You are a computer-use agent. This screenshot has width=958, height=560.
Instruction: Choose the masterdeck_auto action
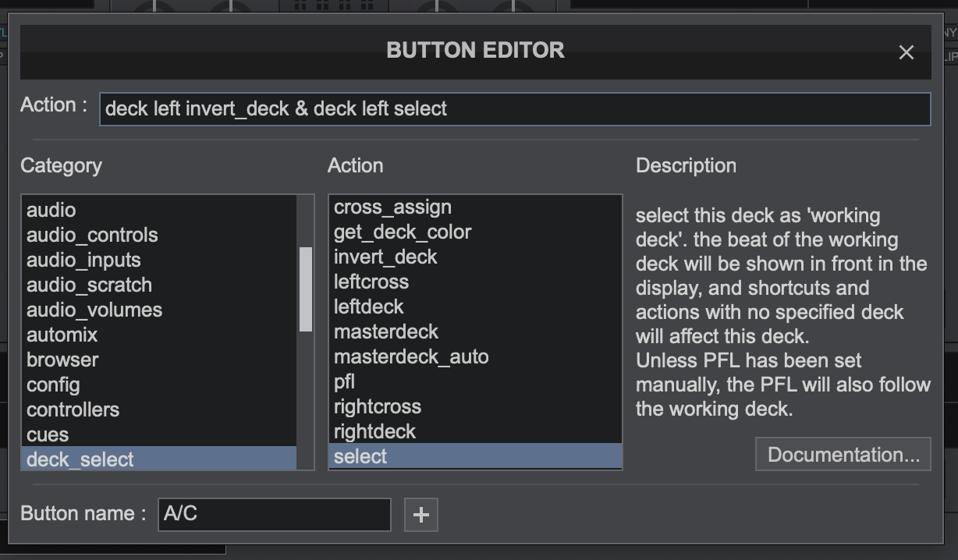[475, 356]
